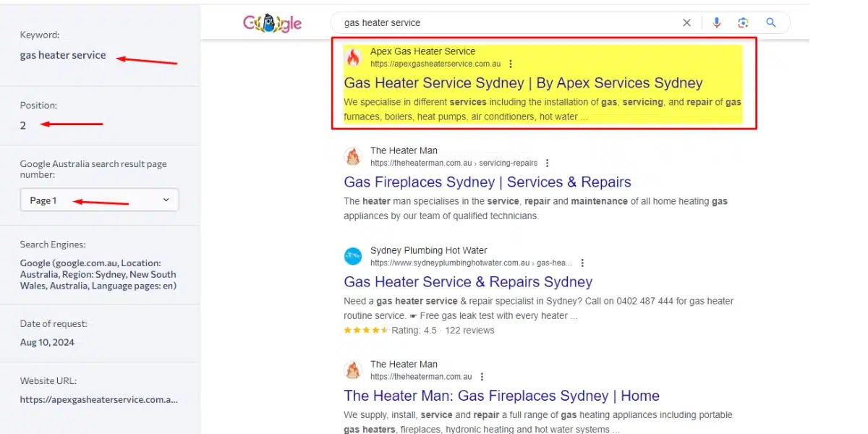The width and height of the screenshot is (868, 434).
Task: Click inside the gas heater service search box
Action: click(506, 22)
